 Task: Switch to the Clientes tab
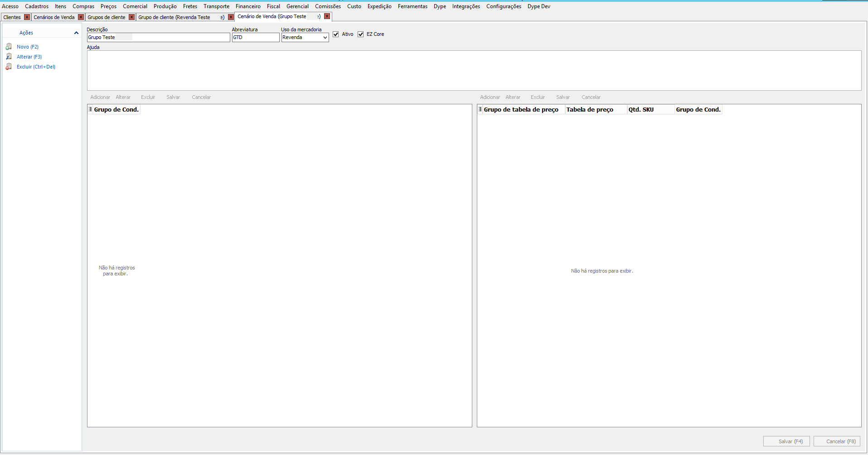12,17
